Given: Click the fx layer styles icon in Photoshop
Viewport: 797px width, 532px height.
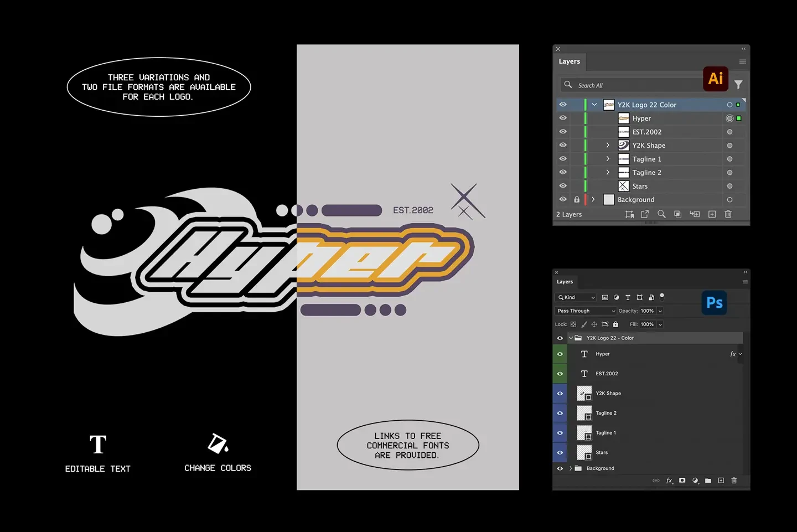Looking at the screenshot, I should 669,481.
